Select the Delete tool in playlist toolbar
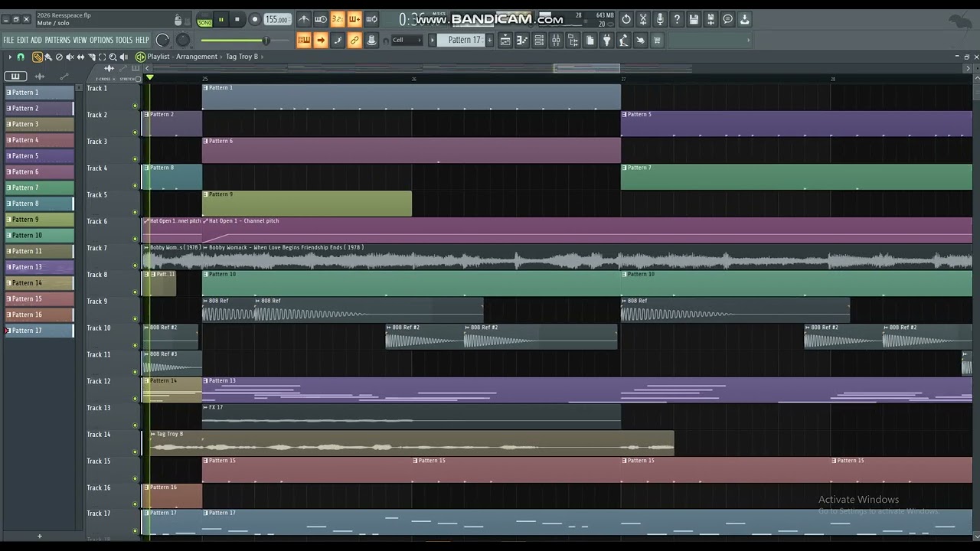Viewport: 980px width, 551px height. 59,57
